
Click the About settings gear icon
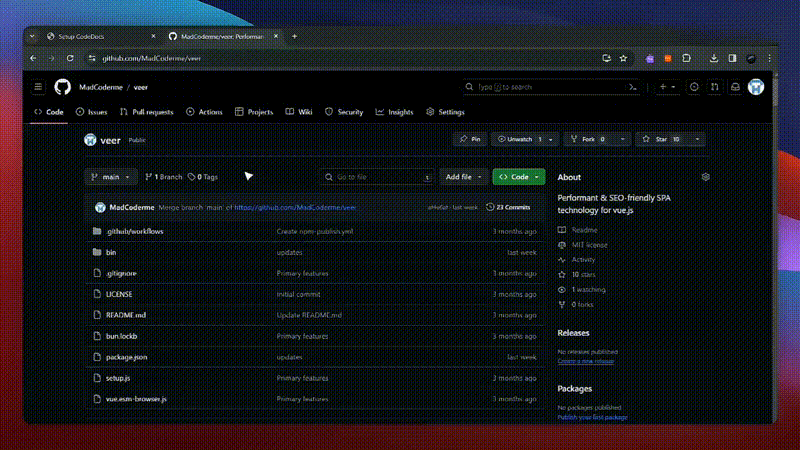pos(706,177)
